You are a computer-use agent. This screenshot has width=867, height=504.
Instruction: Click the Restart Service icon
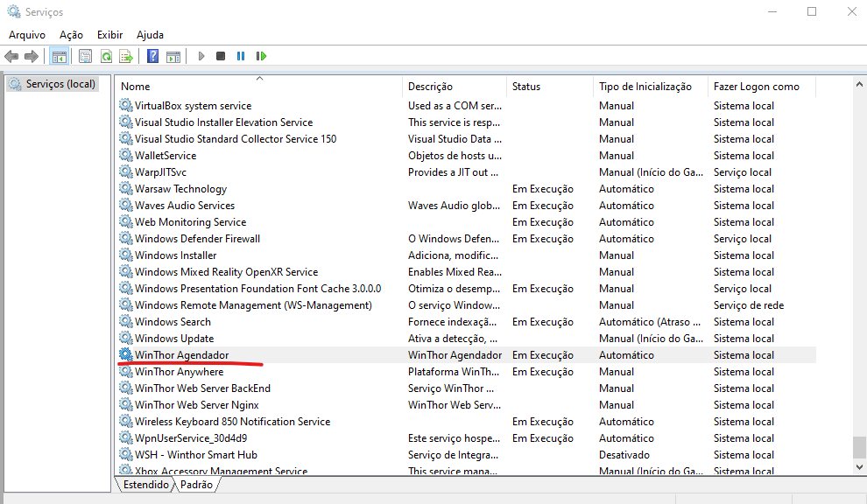click(261, 56)
